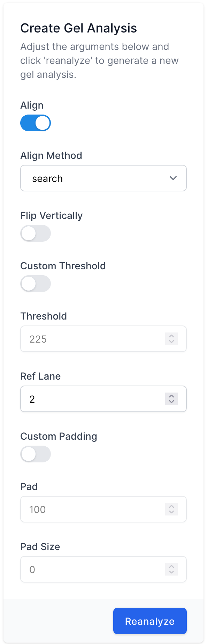This screenshot has width=207, height=644.
Task: Select the Pad Size input field
Action: pos(103,569)
